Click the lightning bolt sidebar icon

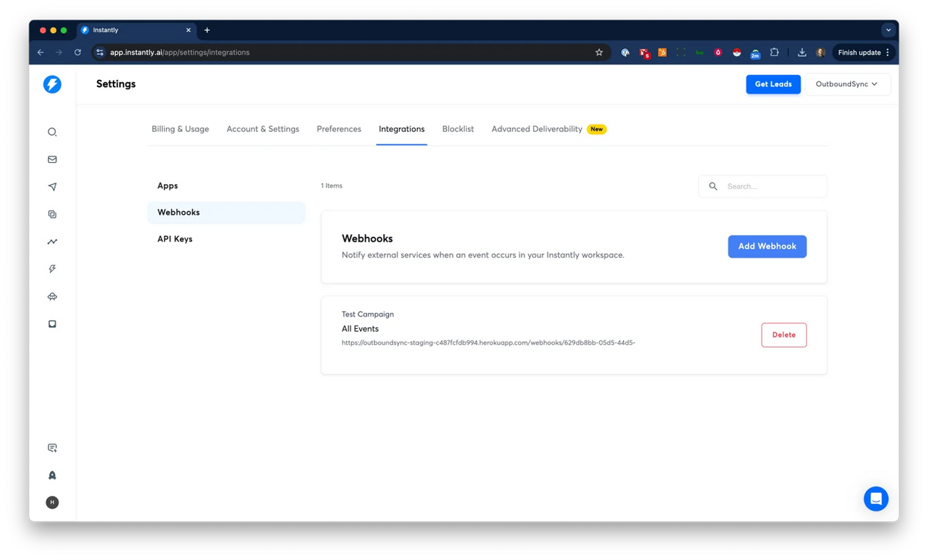click(51, 268)
